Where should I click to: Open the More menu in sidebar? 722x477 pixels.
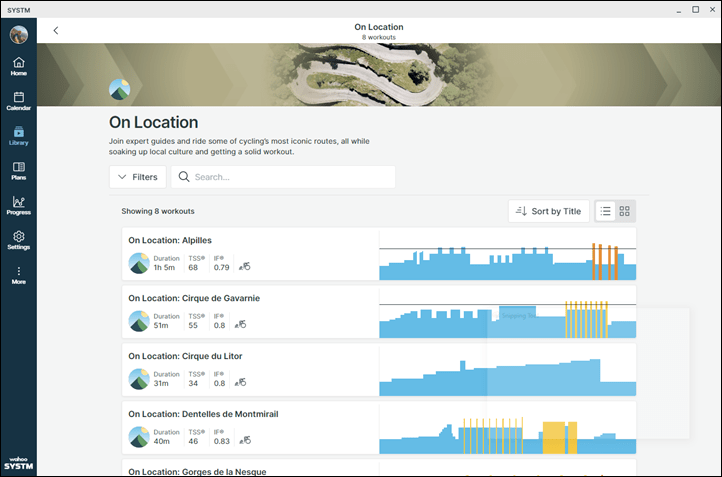[x=19, y=275]
